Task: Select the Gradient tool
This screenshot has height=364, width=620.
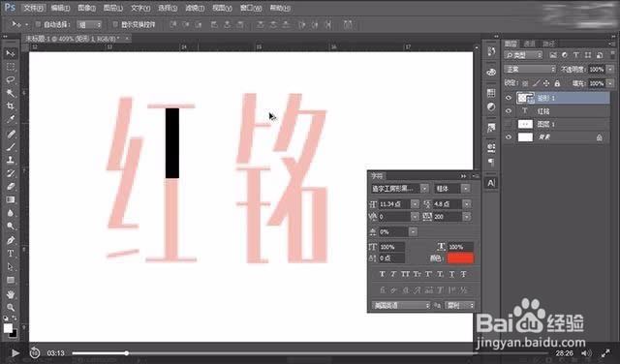Action: (x=11, y=200)
